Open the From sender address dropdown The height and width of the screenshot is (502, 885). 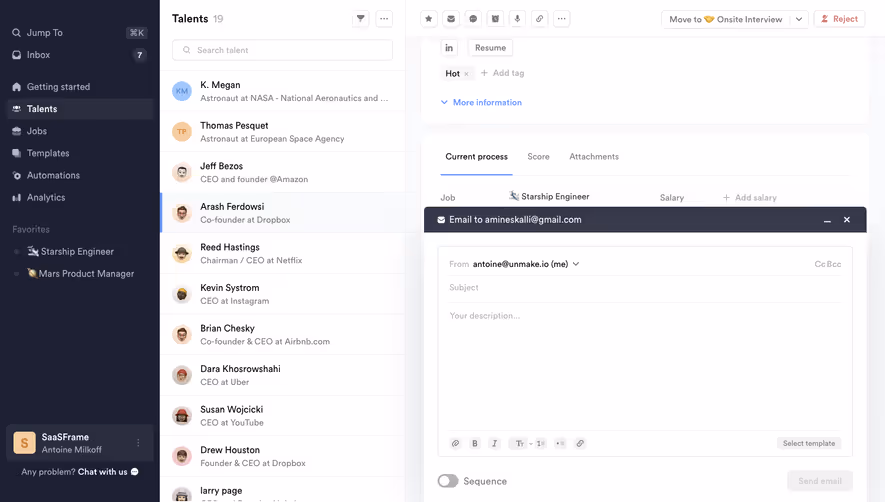(x=526, y=264)
